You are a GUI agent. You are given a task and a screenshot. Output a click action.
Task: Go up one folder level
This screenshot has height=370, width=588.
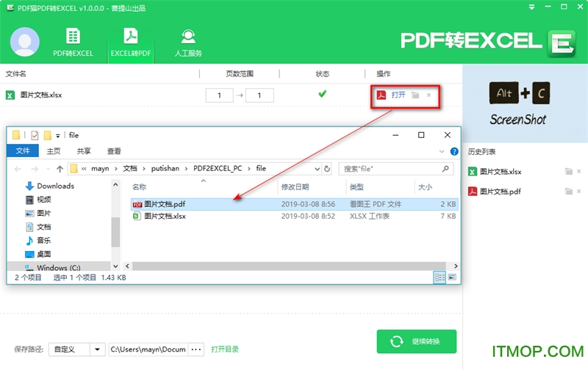click(x=60, y=169)
